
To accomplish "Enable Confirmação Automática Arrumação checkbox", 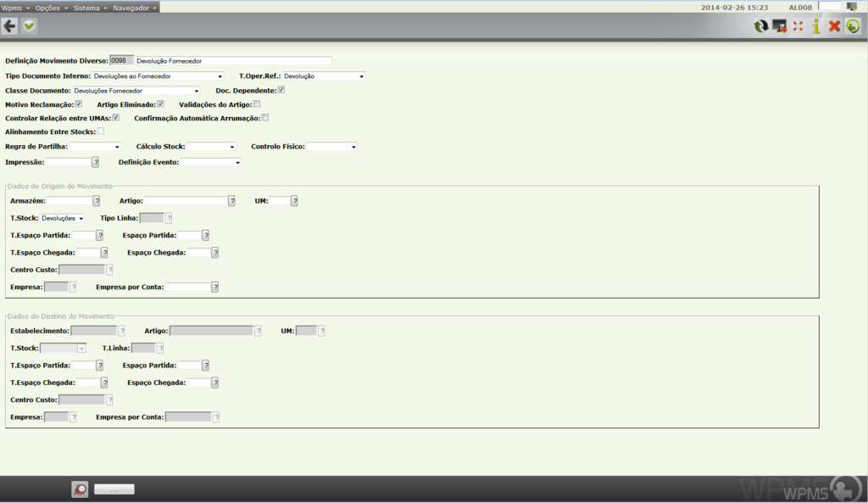I will point(265,117).
